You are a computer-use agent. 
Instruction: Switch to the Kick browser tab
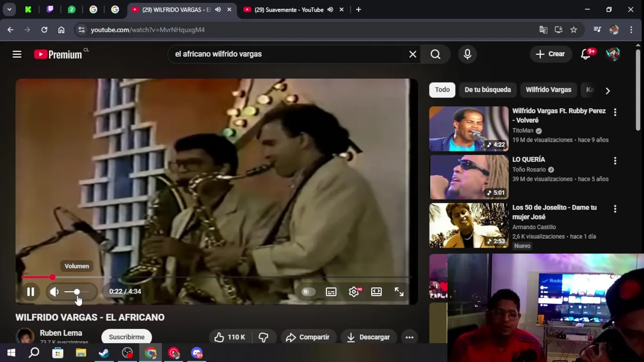click(x=28, y=10)
